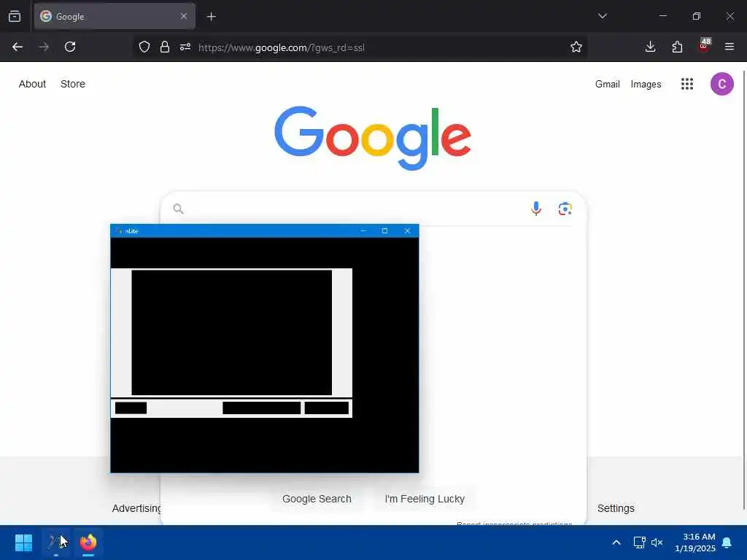Start voice search with the microphone icon
The height and width of the screenshot is (560, 747).
point(536,209)
